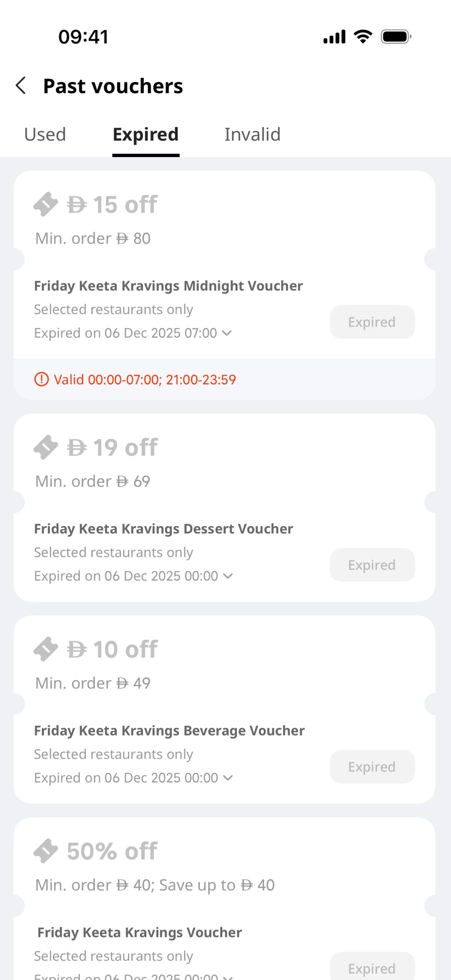Viewport: 451px width, 980px height.
Task: Tap the cellular signal strength icon
Action: [x=334, y=37]
